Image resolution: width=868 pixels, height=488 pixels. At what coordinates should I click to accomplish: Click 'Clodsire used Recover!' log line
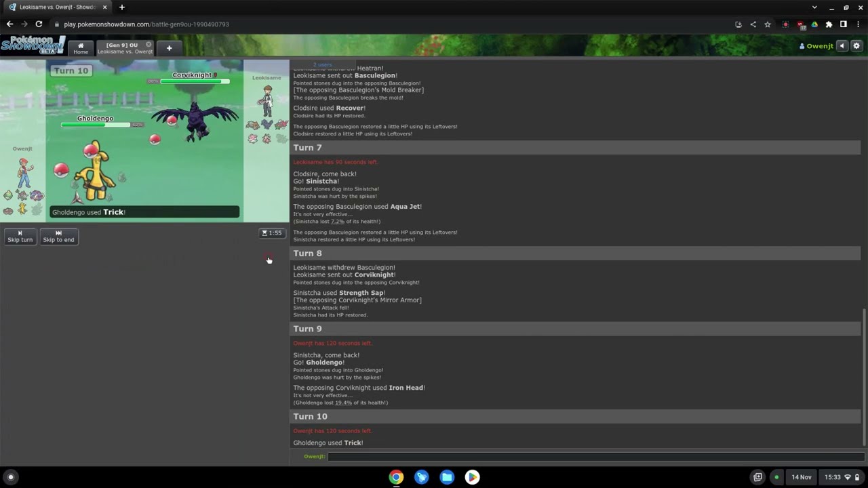coord(330,108)
